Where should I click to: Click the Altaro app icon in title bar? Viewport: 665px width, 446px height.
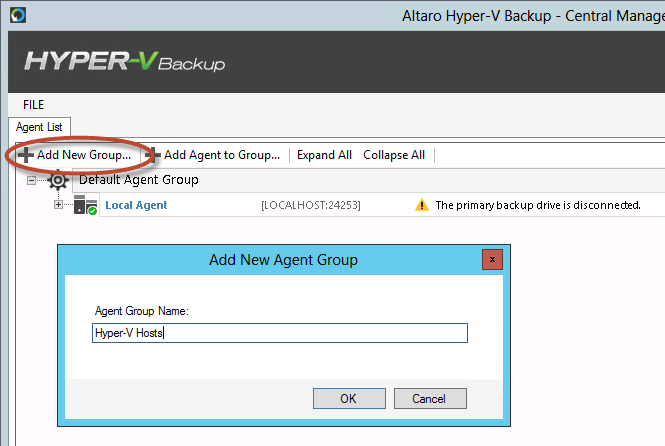point(18,15)
